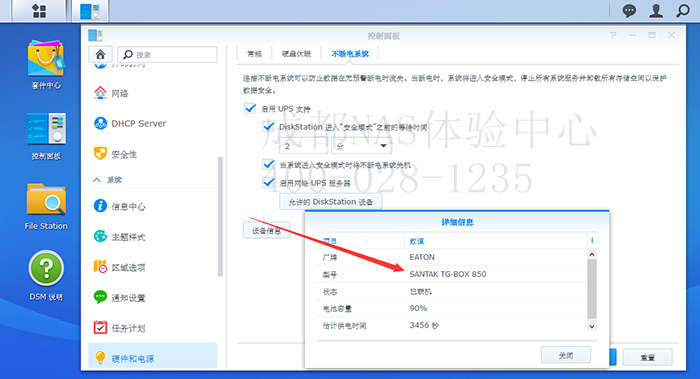This screenshot has height=379, width=700.
Task: Select the SANTAK TG-BOX 850 model value
Action: click(x=448, y=274)
